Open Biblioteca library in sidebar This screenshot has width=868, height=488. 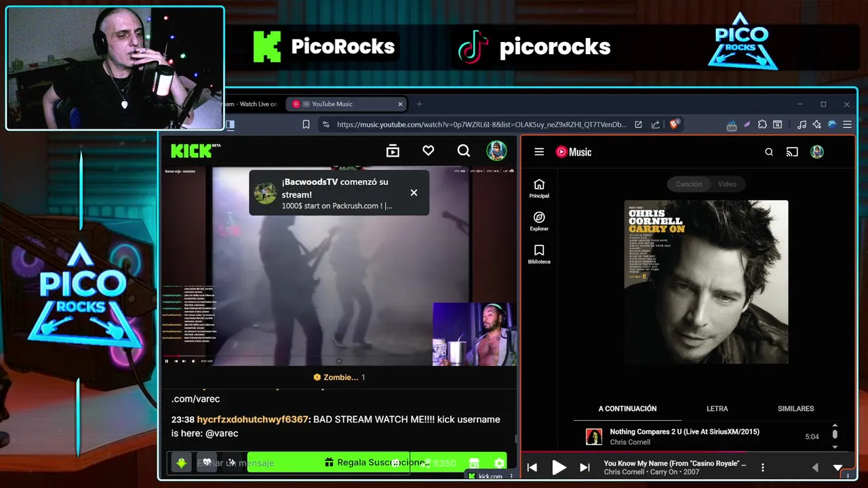tap(539, 254)
